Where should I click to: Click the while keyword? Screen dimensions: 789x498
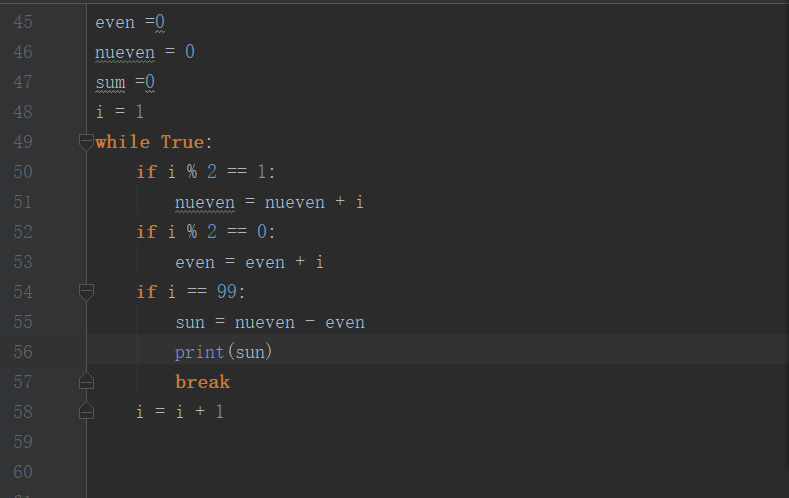point(122,142)
